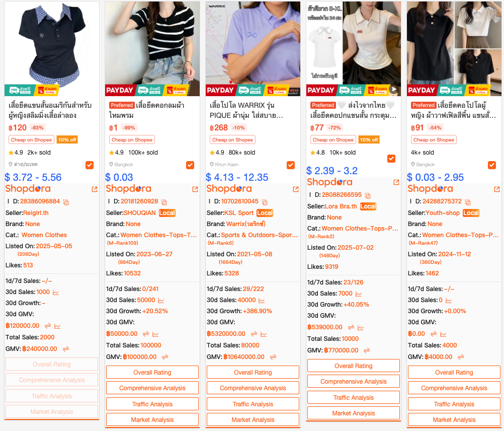Open Comprehensive Analysis for Youth-shop product

click(454, 388)
